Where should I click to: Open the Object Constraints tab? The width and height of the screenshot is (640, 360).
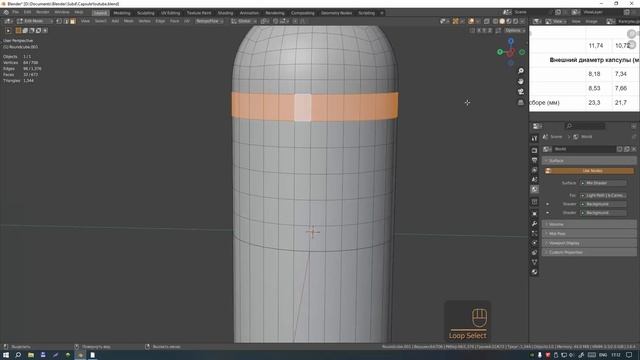click(534, 253)
